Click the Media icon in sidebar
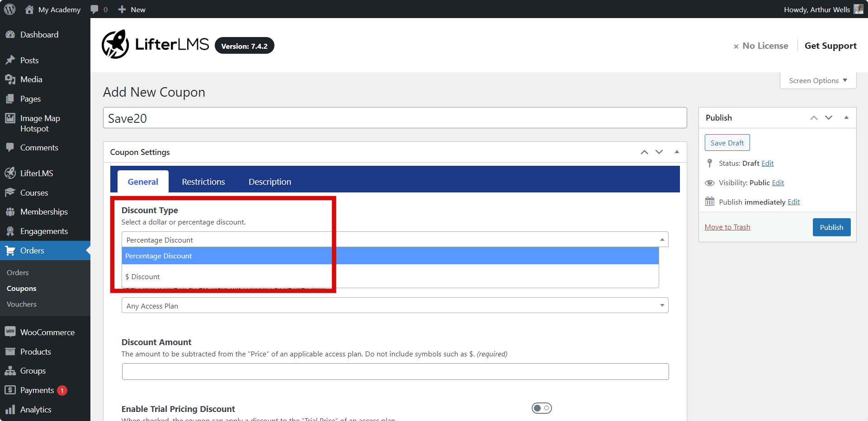 coord(10,80)
